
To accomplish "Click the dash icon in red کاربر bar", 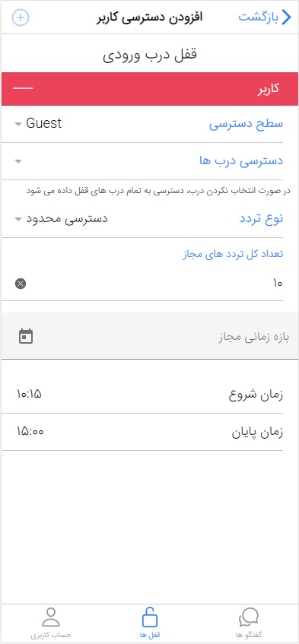I will pos(23,89).
